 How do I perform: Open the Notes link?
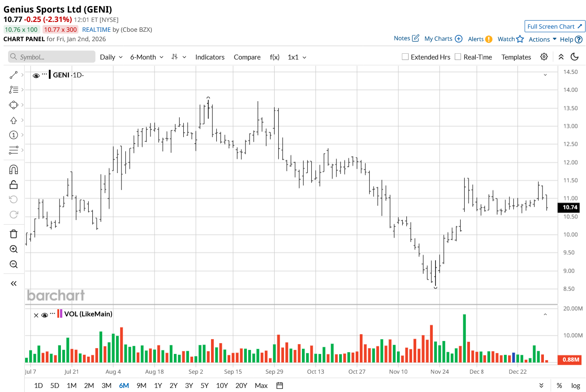coord(402,38)
